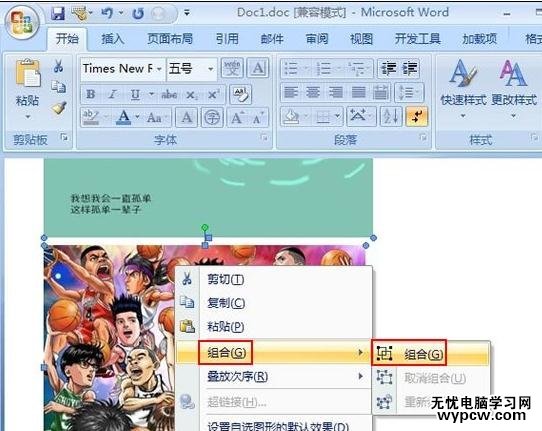Image resolution: width=542 pixels, height=431 pixels.
Task: Decrease paragraph indent
Action: click(389, 68)
